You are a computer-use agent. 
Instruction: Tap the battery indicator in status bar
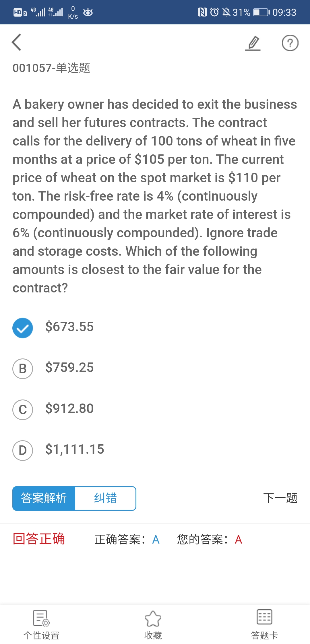(261, 12)
